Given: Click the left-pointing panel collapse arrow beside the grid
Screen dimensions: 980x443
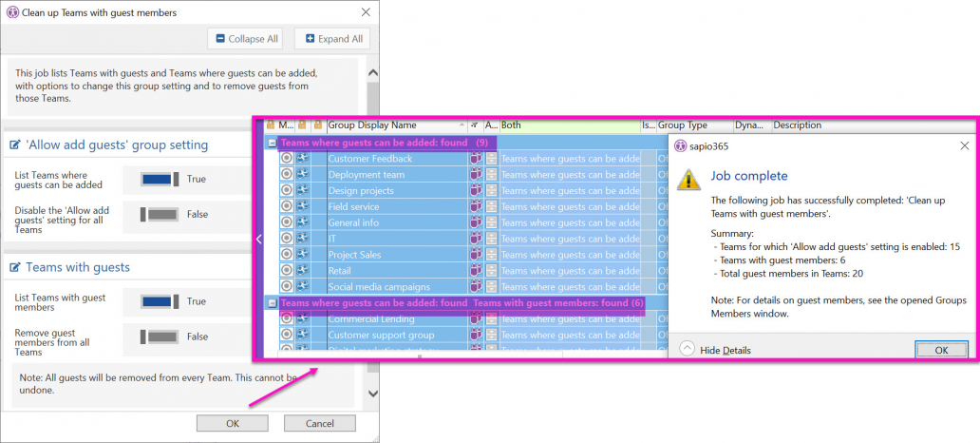Looking at the screenshot, I should pyautogui.click(x=259, y=239).
